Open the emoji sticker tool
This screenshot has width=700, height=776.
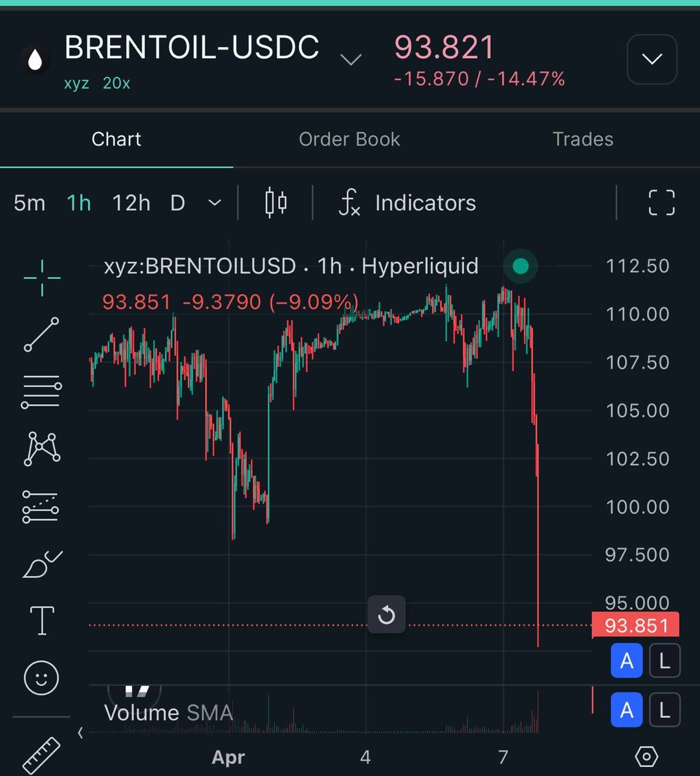point(41,678)
